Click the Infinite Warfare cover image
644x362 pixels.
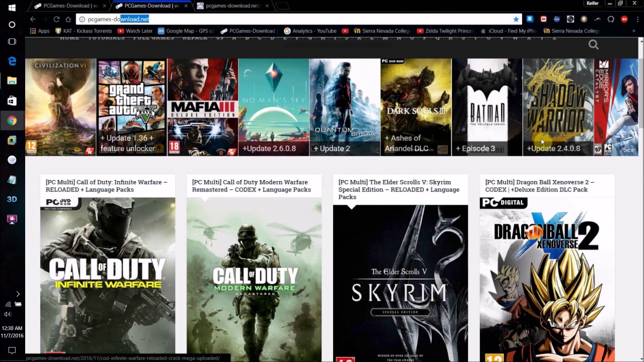point(108,276)
